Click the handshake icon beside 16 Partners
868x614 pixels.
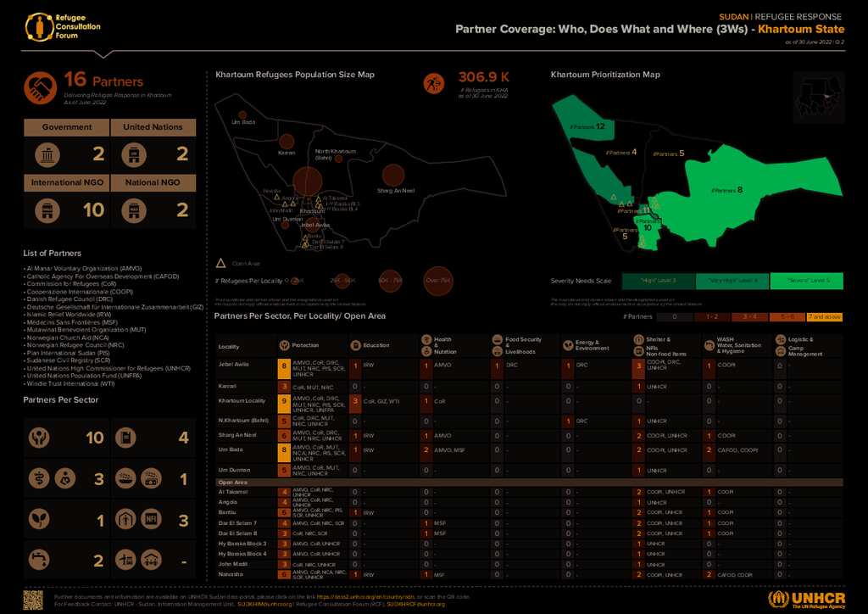coord(41,87)
